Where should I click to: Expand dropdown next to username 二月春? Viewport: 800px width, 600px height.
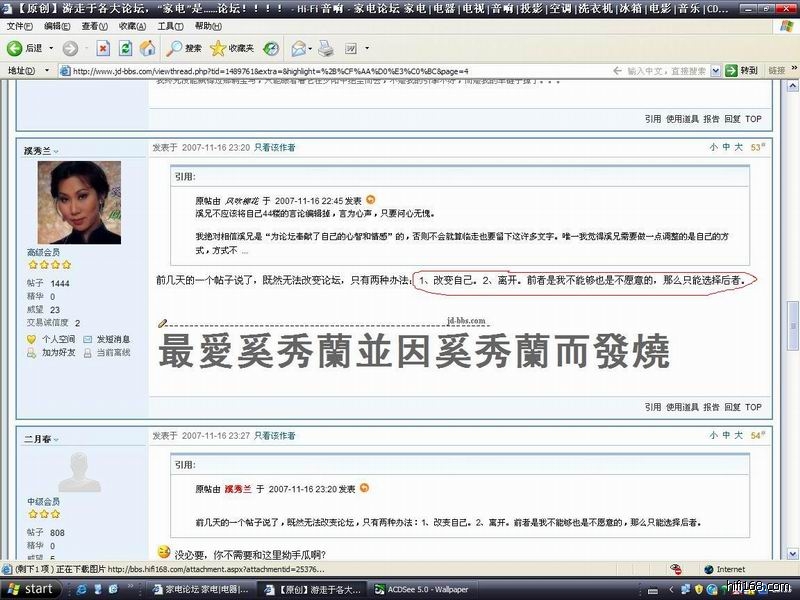tap(56, 439)
